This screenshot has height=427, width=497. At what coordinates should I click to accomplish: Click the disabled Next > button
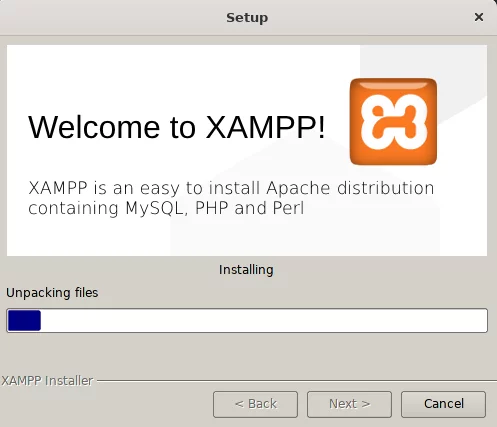point(349,404)
